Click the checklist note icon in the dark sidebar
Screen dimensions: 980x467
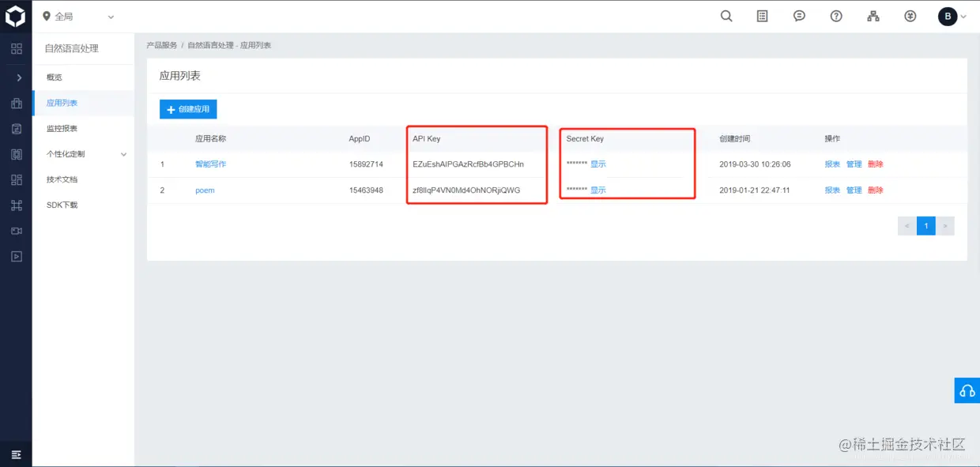click(16, 128)
